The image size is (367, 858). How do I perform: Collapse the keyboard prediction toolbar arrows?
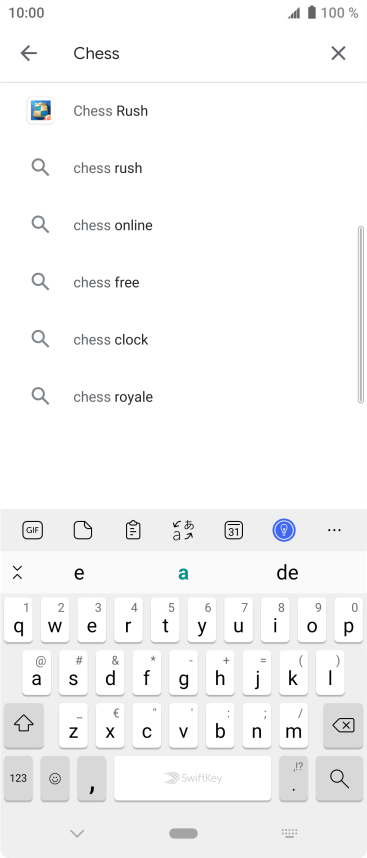[x=18, y=573]
